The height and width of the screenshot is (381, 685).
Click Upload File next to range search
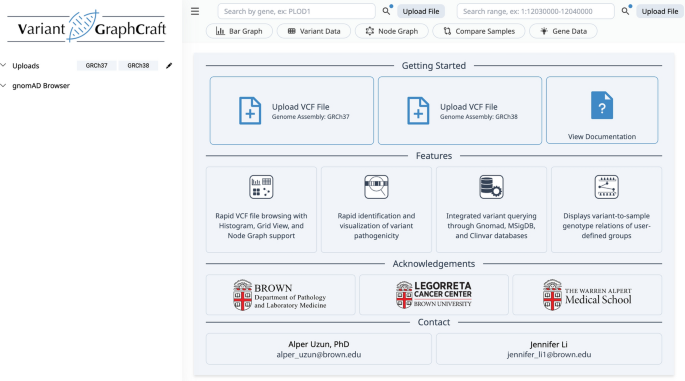click(x=660, y=11)
